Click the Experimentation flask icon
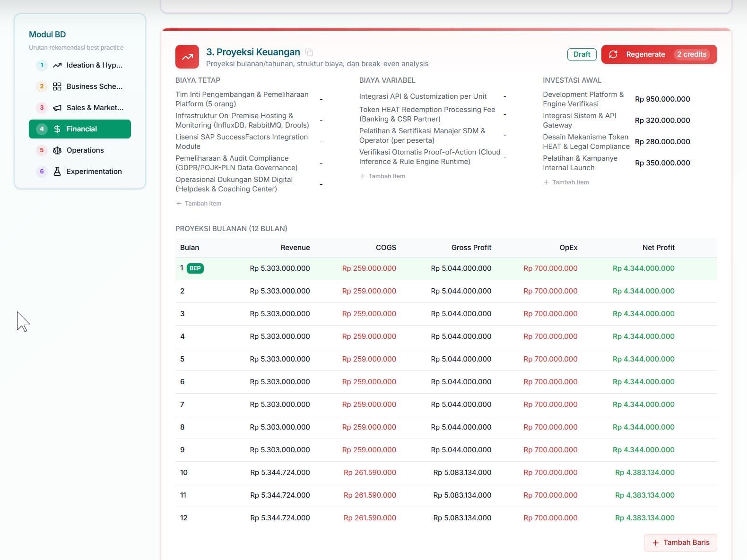 pyautogui.click(x=57, y=172)
